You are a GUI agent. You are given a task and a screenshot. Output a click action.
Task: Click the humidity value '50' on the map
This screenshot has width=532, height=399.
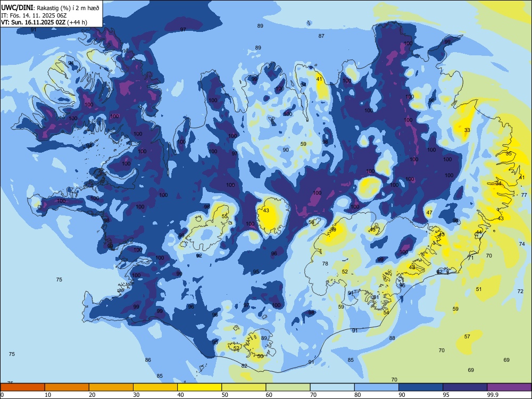tap(260, 356)
